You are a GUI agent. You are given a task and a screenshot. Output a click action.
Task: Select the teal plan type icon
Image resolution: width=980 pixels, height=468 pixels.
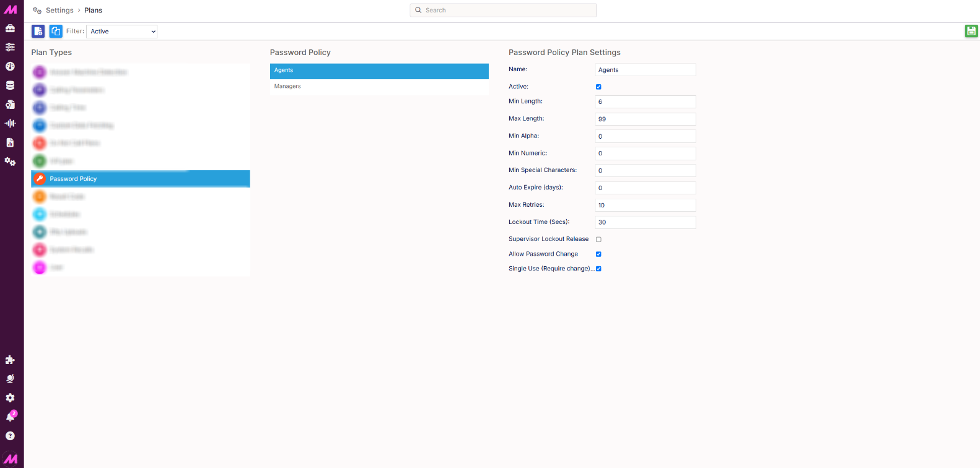click(x=40, y=232)
